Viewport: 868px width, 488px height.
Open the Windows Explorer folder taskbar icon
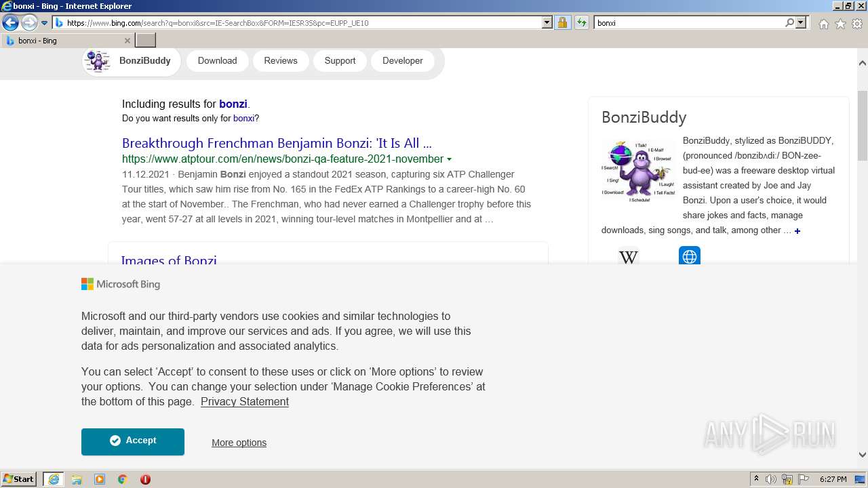click(x=77, y=479)
